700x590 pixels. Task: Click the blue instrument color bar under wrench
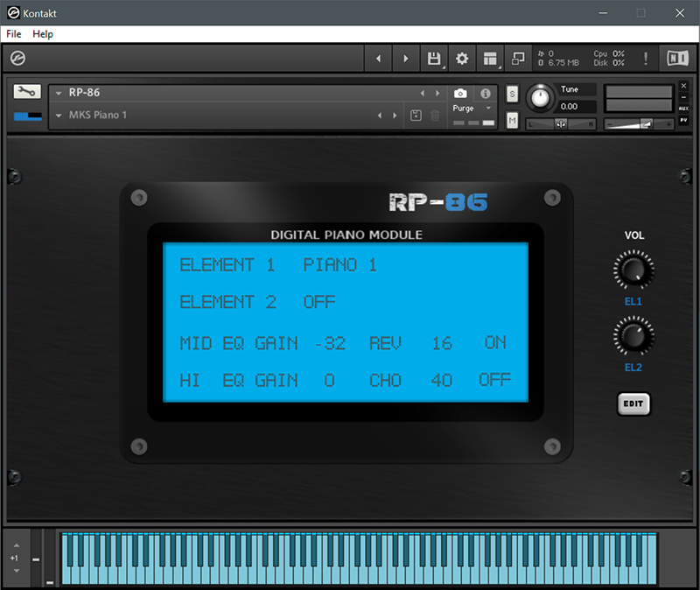[x=28, y=116]
